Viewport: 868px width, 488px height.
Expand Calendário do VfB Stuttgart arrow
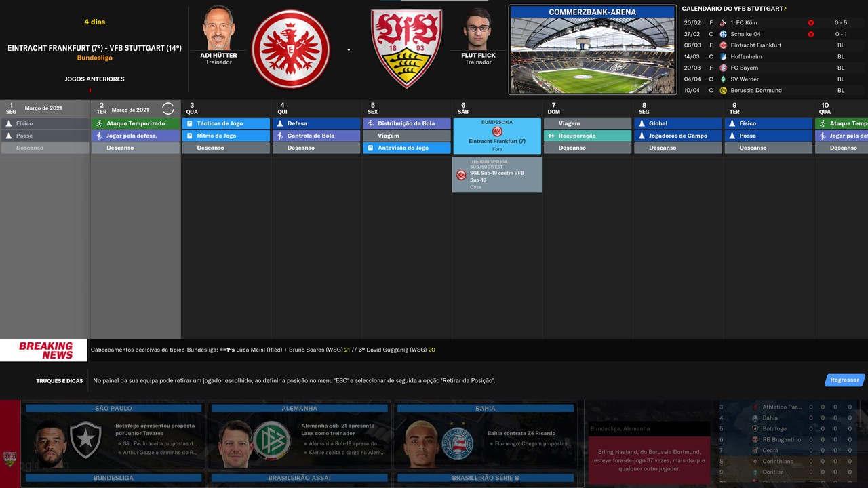pyautogui.click(x=785, y=9)
